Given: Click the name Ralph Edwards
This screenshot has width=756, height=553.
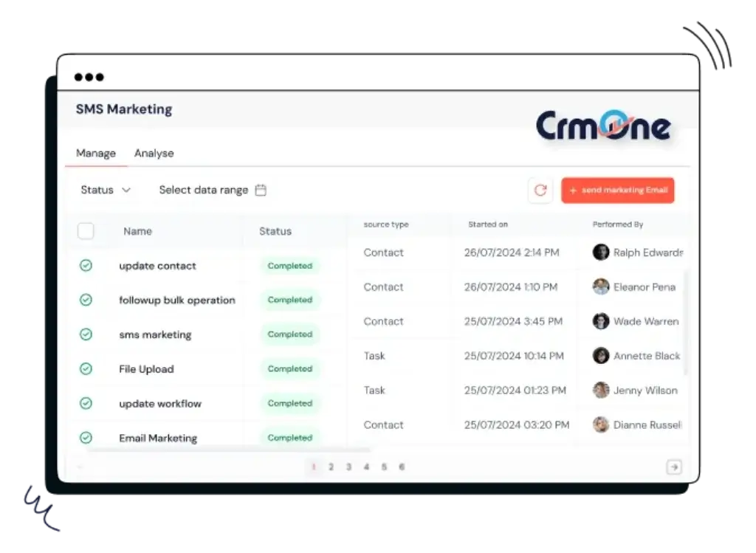Looking at the screenshot, I should point(648,253).
